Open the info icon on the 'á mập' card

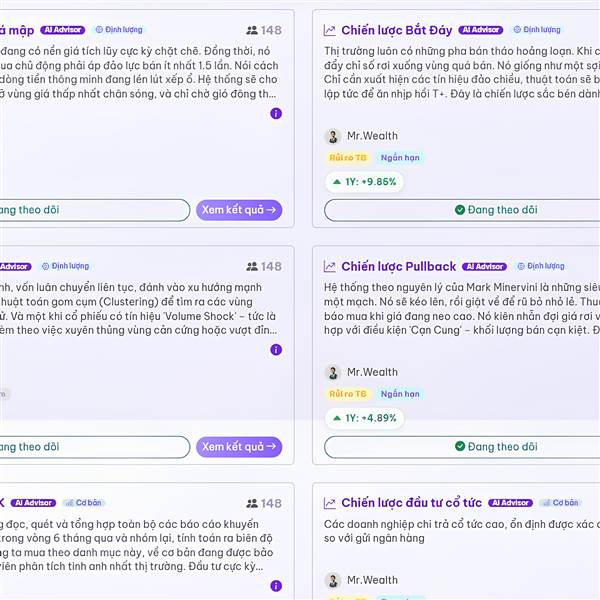[x=276, y=114]
